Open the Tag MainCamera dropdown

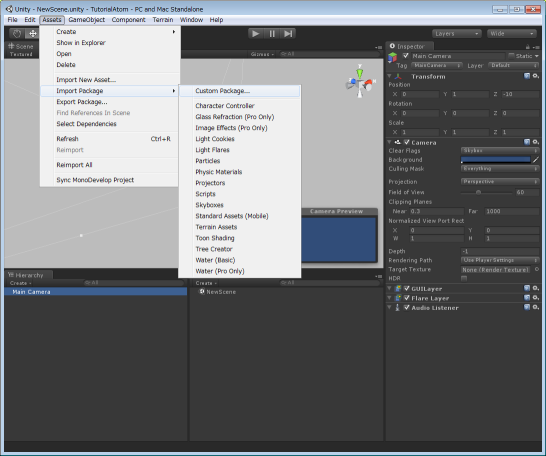pos(437,65)
